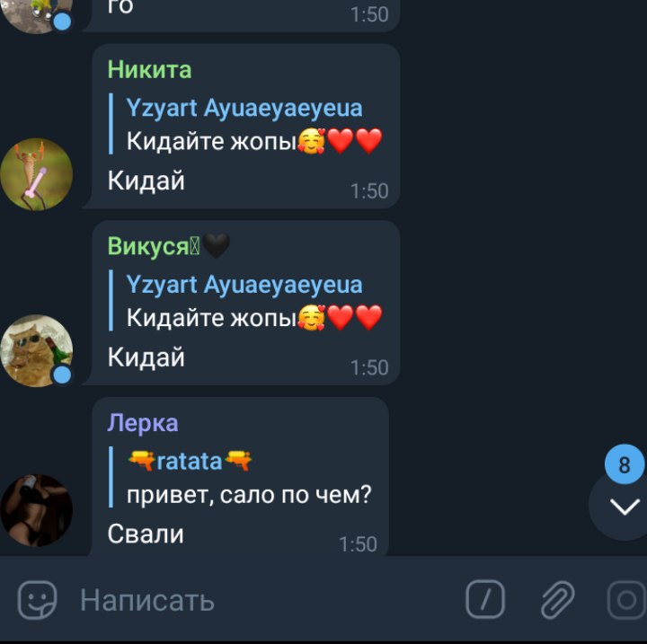The height and width of the screenshot is (644, 647).
Task: Open the attachment paperclip menu
Action: [x=557, y=599]
